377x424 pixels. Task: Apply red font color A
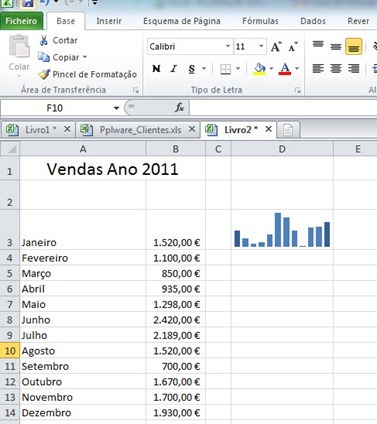point(285,69)
